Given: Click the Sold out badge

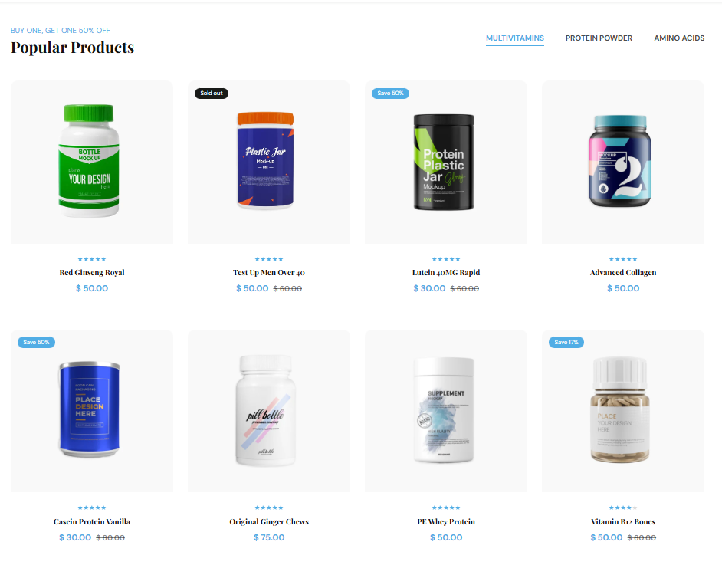Looking at the screenshot, I should 212,93.
